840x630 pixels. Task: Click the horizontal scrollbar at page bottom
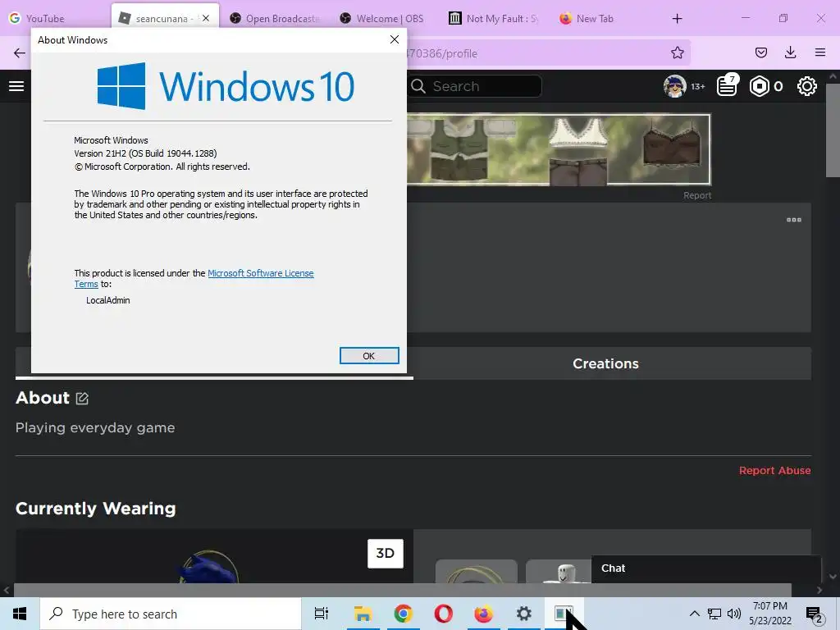click(x=402, y=590)
